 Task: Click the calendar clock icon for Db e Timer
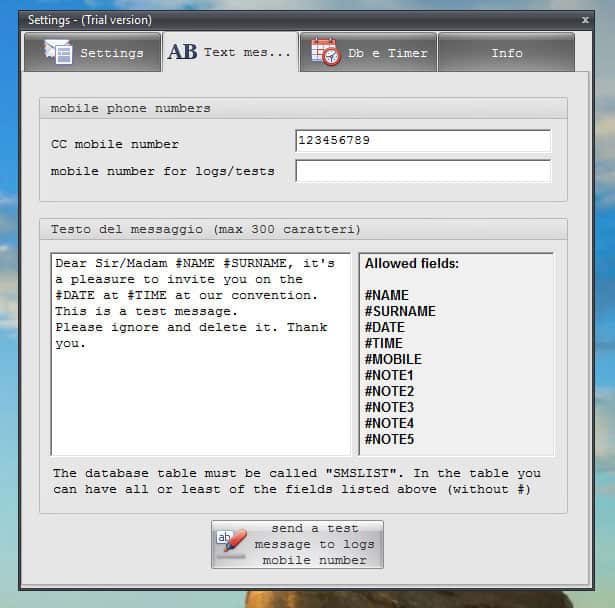325,52
